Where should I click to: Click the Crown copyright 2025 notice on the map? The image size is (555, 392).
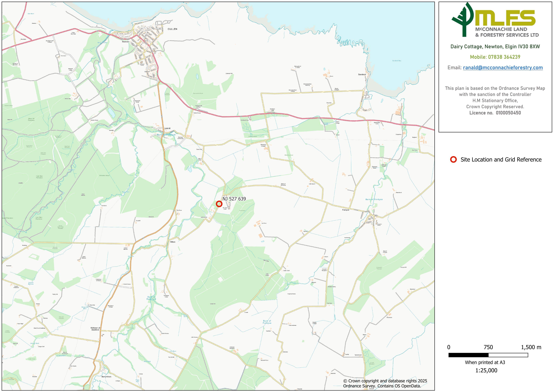click(385, 383)
